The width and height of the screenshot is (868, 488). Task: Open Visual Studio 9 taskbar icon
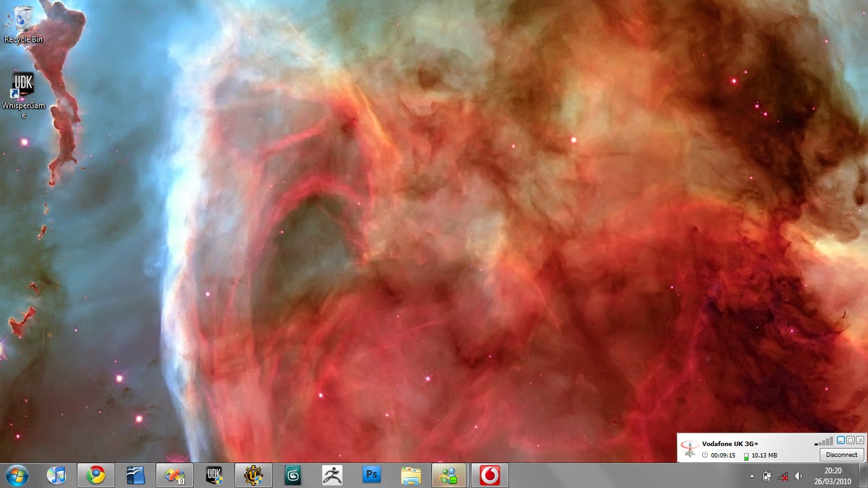(x=175, y=475)
